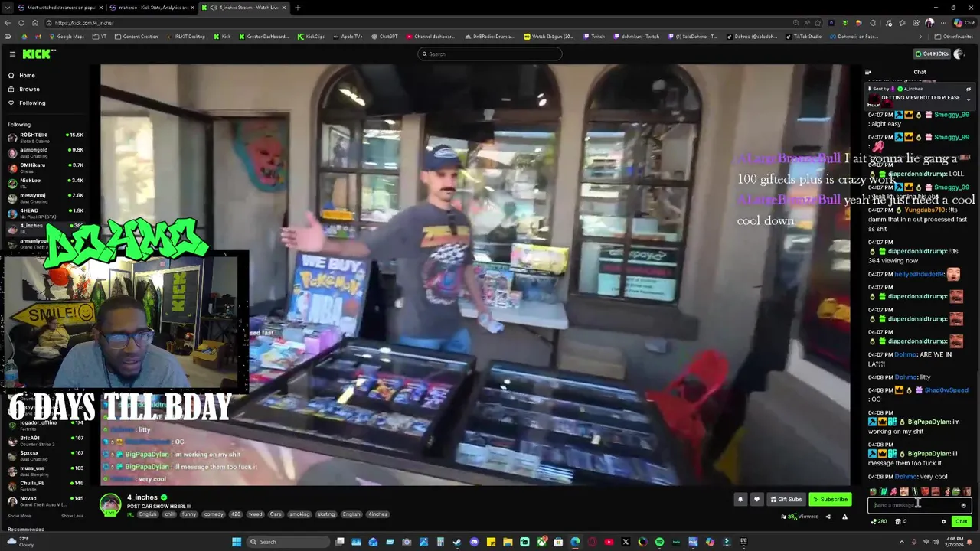This screenshot has width=980, height=551.
Task: Open 4HEAD channel in Following list
Action: coord(46,212)
